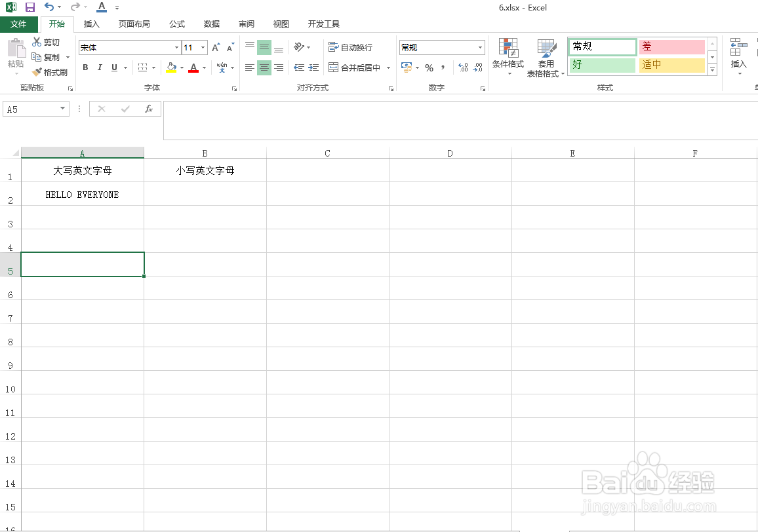Click the Paste clipboard icon
758x532 pixels.
click(x=16, y=48)
